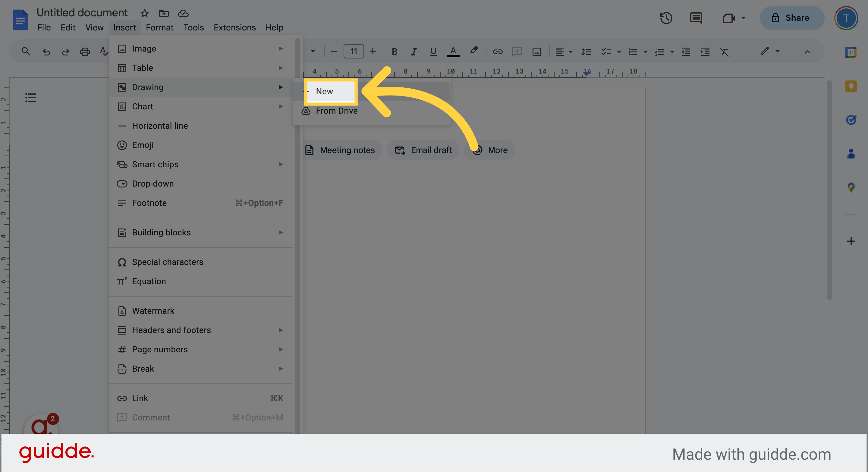Expand the Image submenu
The height and width of the screenshot is (472, 868).
(201, 49)
